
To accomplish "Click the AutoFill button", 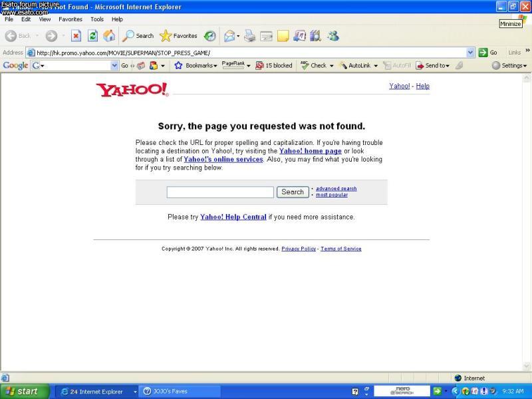I will coord(396,65).
